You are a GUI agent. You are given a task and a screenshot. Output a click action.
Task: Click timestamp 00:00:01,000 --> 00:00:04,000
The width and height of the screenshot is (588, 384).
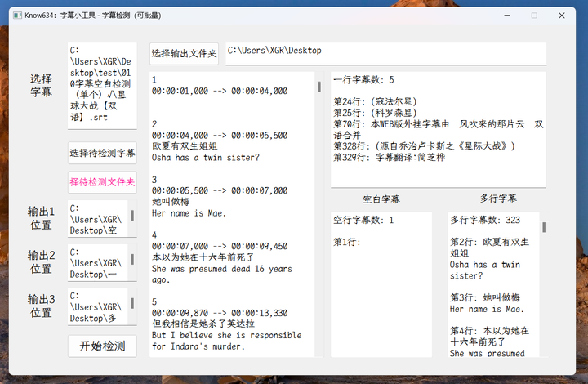(220, 92)
